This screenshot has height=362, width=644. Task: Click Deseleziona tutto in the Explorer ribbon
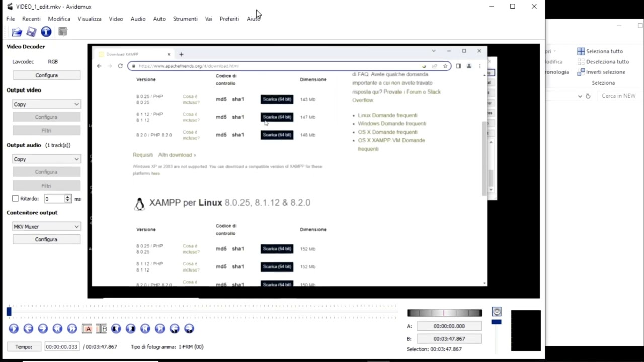tap(603, 61)
